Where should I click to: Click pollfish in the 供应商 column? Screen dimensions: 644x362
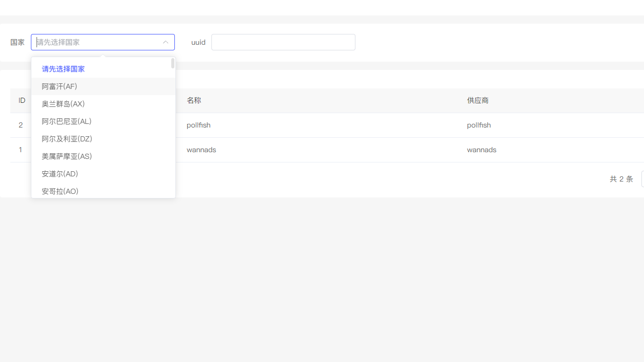point(479,125)
